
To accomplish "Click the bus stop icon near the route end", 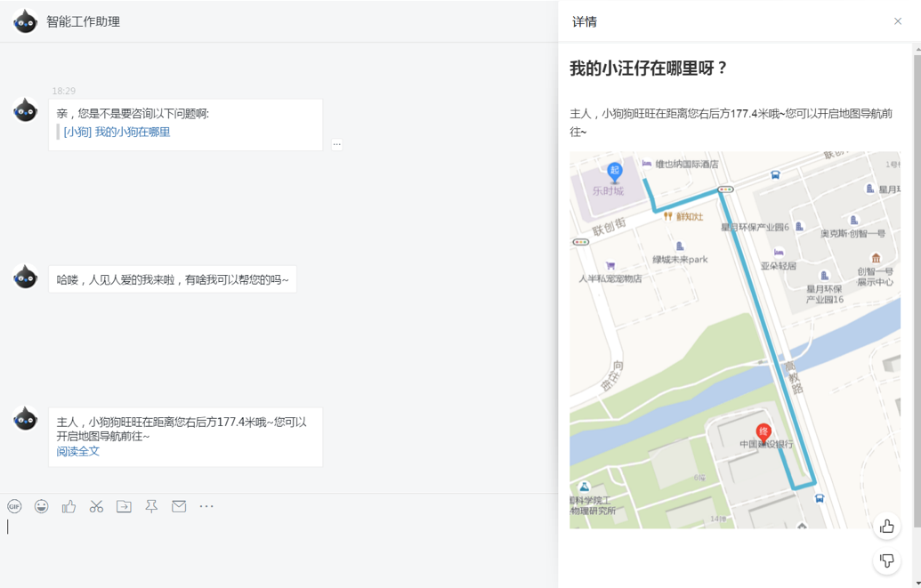I will tap(820, 499).
